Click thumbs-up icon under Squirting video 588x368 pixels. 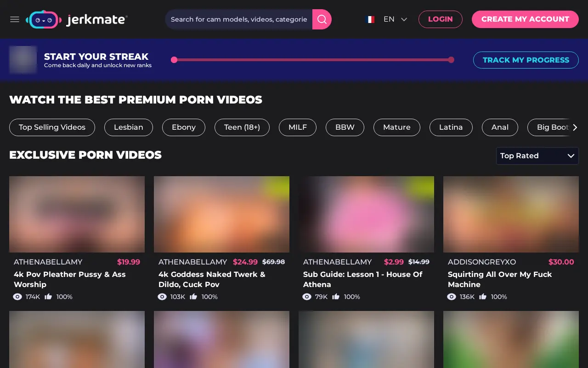pos(483,297)
